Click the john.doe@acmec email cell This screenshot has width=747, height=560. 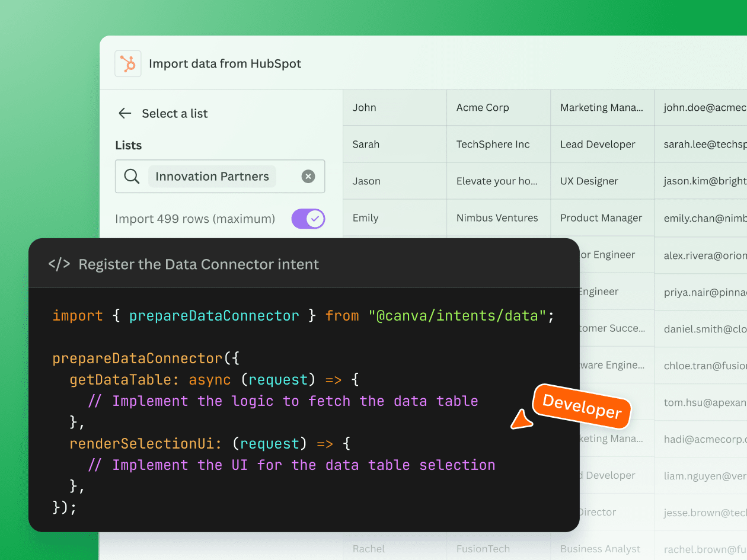tap(701, 107)
